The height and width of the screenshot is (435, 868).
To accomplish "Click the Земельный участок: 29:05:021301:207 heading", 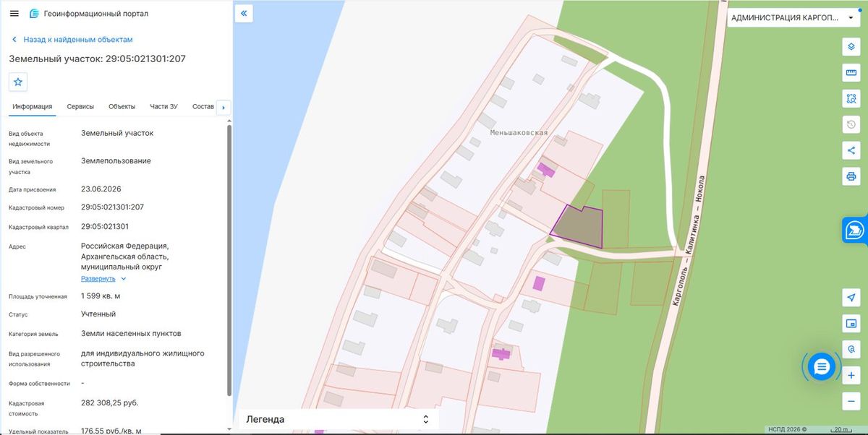I will 97,59.
